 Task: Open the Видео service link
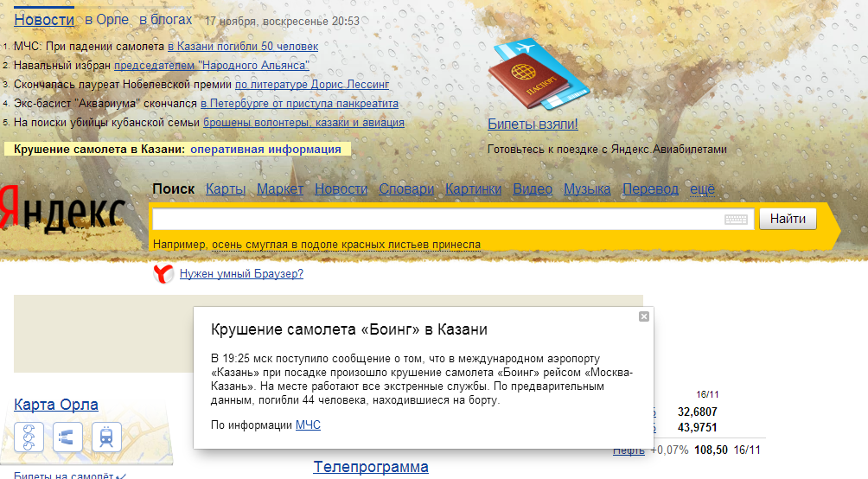click(x=533, y=189)
